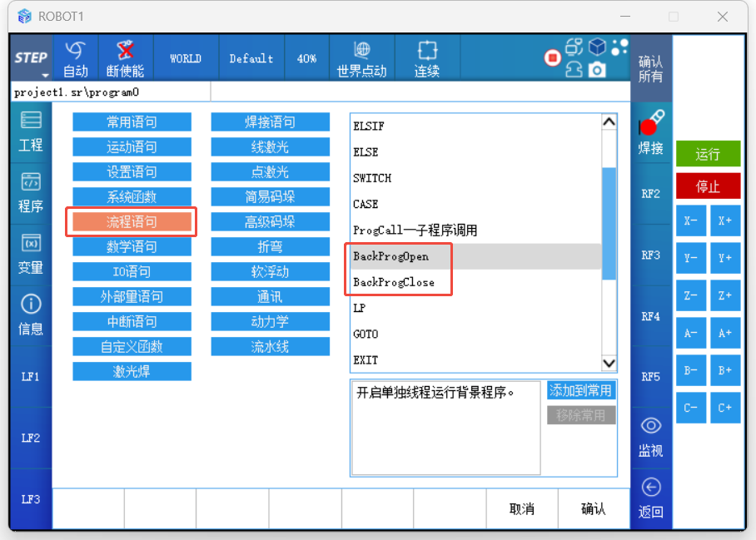Open the 程序 program panel
This screenshot has height=540, width=756.
pos(30,193)
